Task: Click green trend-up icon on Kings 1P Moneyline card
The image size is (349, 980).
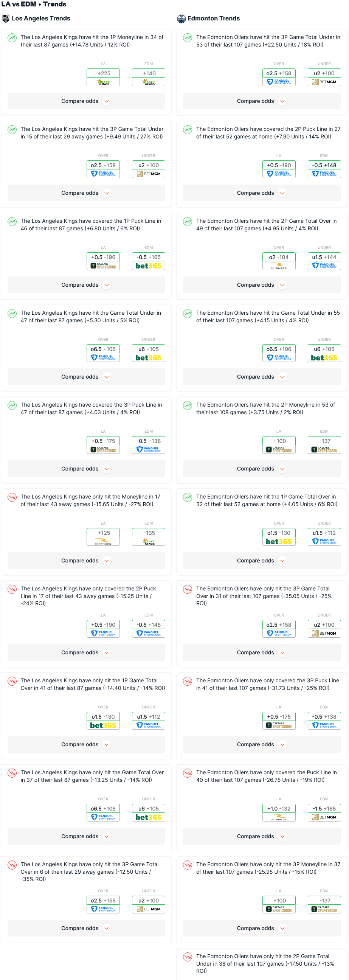Action: (12, 38)
